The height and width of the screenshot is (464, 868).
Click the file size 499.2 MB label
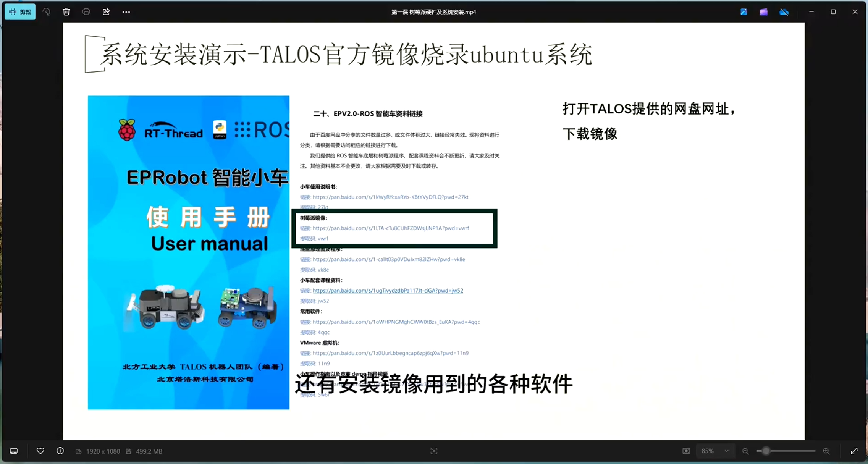pos(149,451)
